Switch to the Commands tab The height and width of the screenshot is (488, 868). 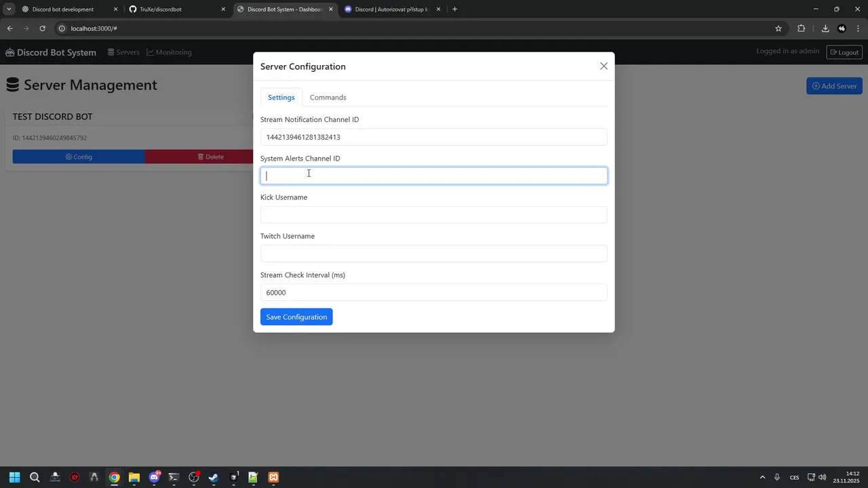328,98
